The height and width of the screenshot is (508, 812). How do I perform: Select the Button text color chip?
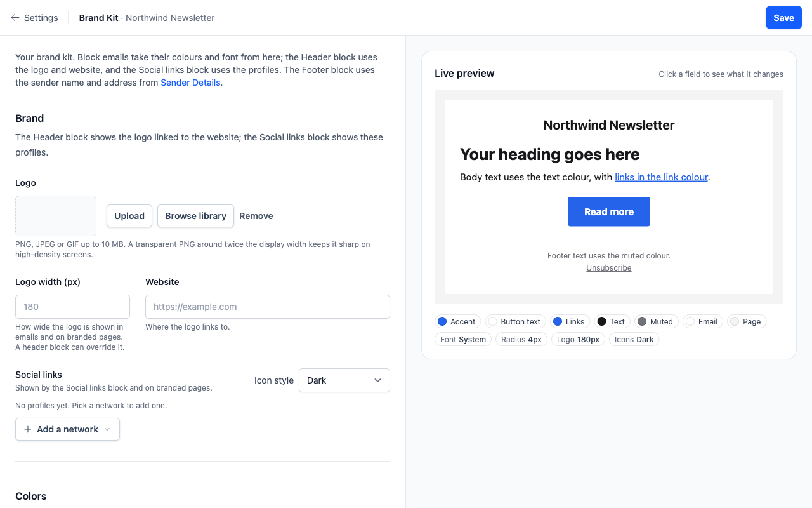tap(515, 321)
